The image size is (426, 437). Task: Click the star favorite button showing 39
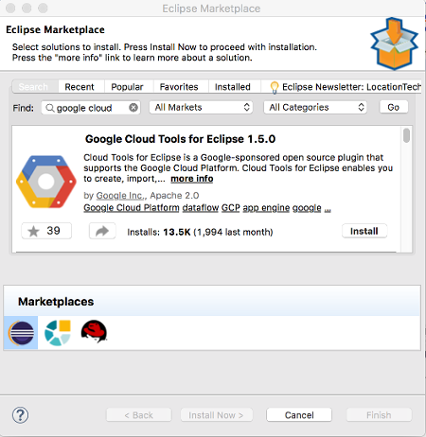(x=47, y=231)
